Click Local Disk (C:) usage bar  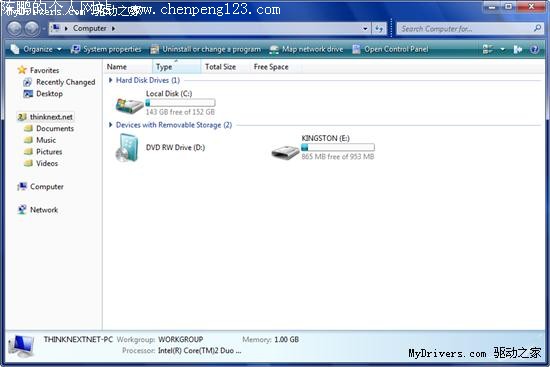pos(180,103)
